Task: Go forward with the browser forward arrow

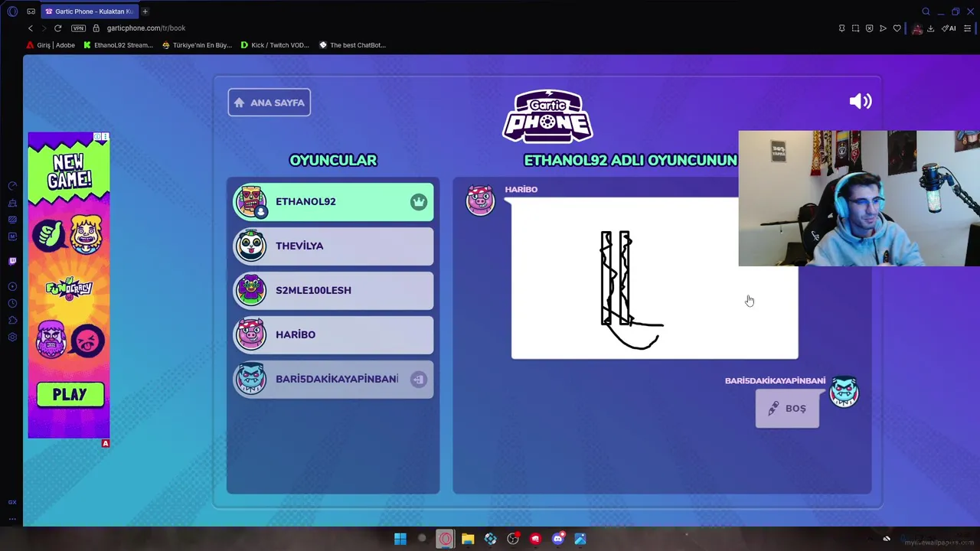Action: point(44,28)
